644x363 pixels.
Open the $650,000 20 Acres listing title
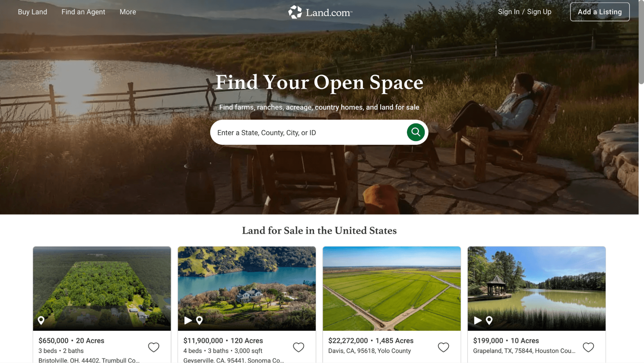click(72, 341)
